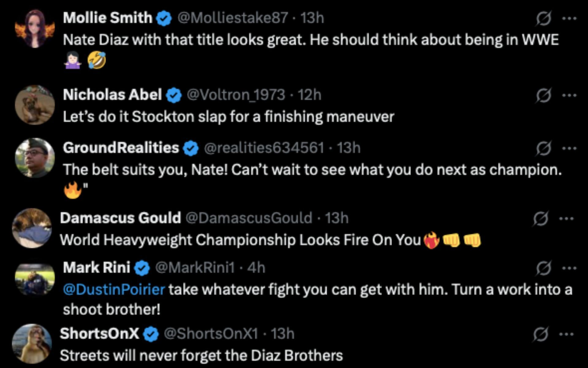Expand more options for Damascus Gould's tweet

(x=566, y=219)
